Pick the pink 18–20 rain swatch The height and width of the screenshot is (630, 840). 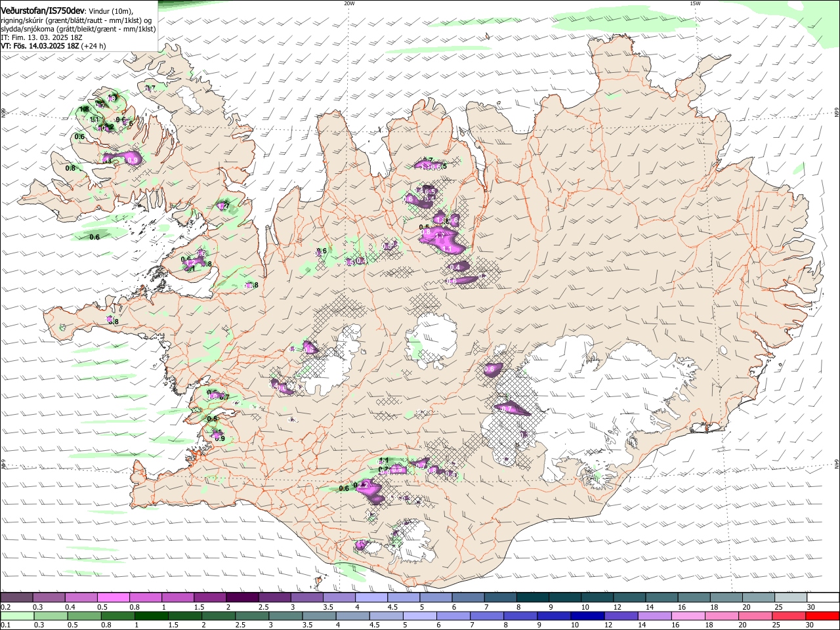721,616
